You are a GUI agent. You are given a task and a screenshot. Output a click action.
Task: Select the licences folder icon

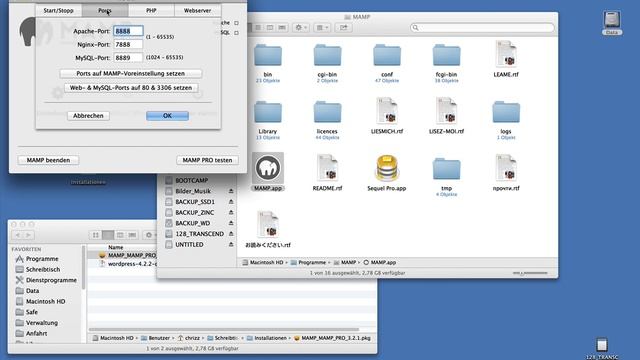pos(327,112)
